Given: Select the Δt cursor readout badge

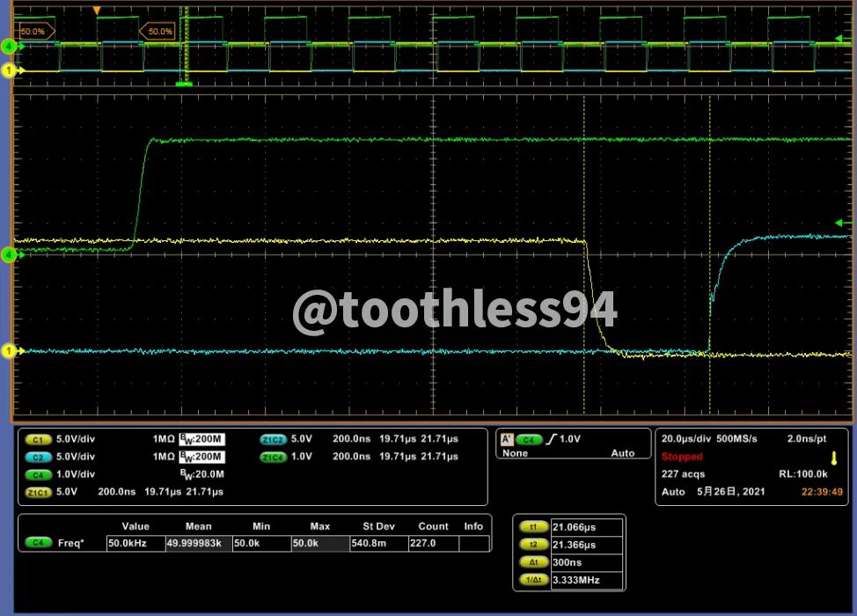Looking at the screenshot, I should [x=534, y=562].
